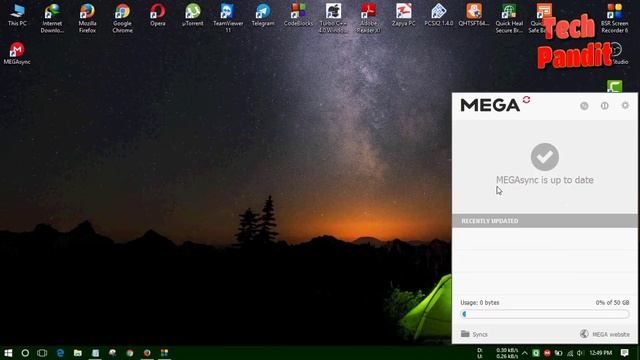
Task: Launch Microsoft Edge from the taskbar
Action: [60, 353]
